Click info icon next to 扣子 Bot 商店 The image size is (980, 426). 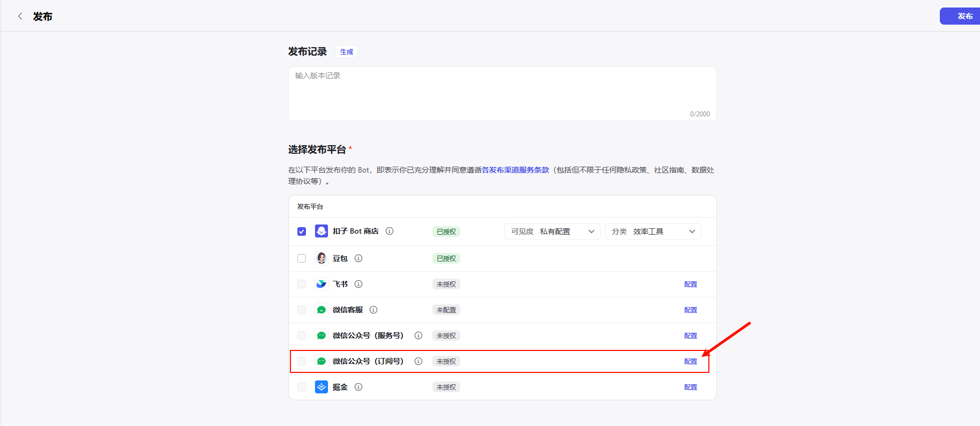click(x=390, y=231)
